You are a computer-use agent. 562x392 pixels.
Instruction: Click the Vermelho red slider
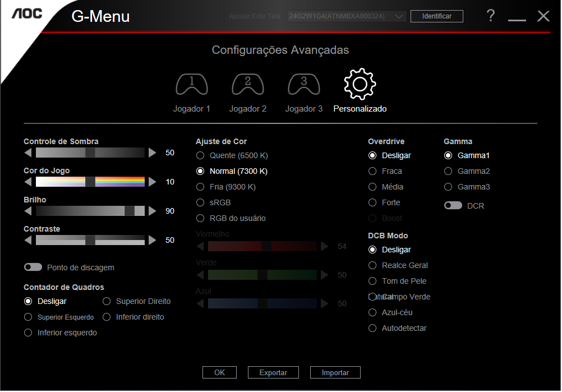262,246
